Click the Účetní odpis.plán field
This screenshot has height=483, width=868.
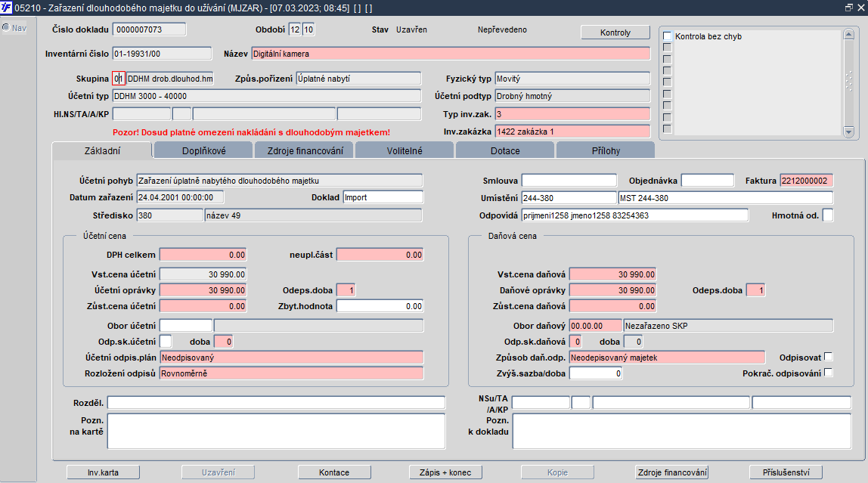click(x=292, y=358)
